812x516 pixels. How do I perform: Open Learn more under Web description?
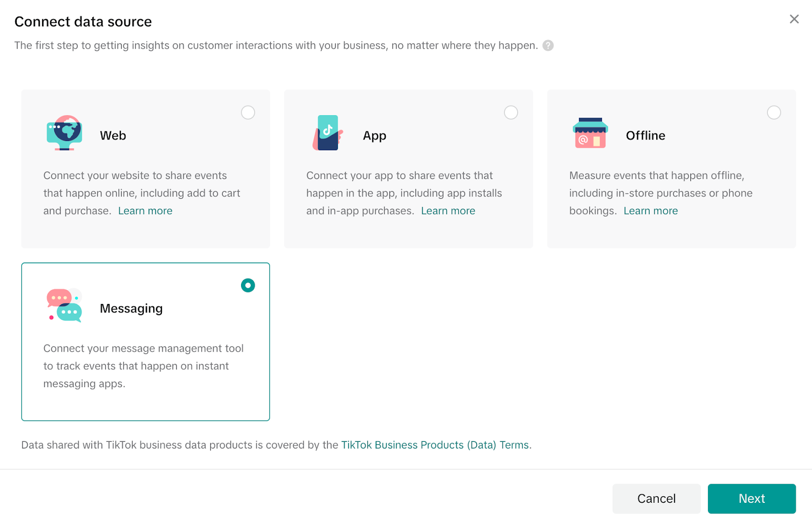145,211
